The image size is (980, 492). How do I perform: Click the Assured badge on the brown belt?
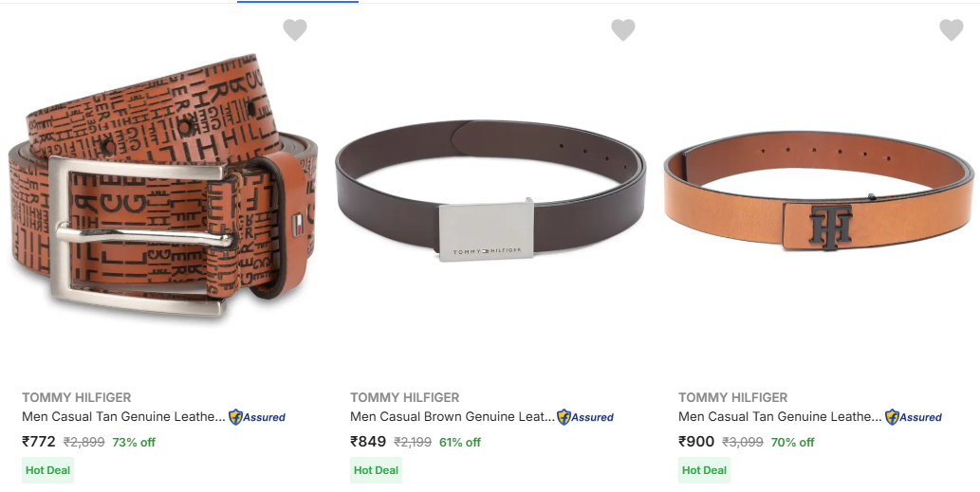(585, 417)
